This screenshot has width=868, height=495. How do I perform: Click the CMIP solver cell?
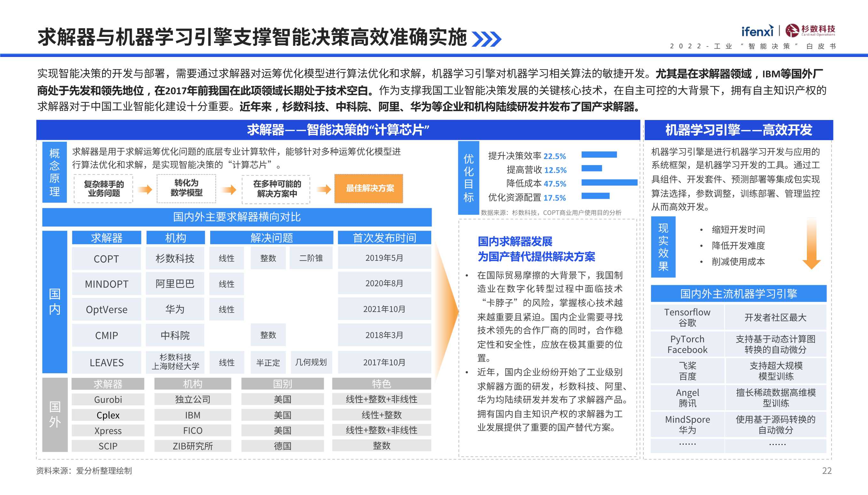click(x=106, y=336)
